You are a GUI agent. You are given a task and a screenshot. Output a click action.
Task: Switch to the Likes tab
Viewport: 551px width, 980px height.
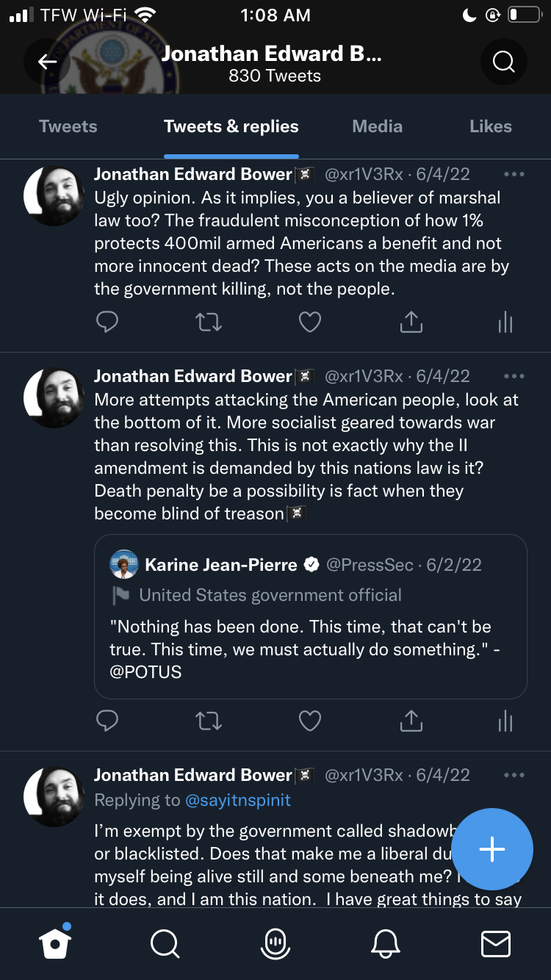pyautogui.click(x=490, y=126)
